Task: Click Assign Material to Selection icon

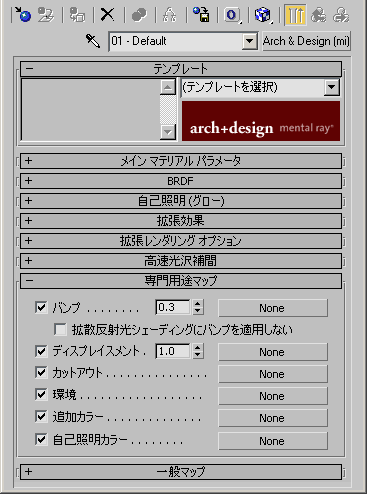Action: pyautogui.click(x=77, y=15)
